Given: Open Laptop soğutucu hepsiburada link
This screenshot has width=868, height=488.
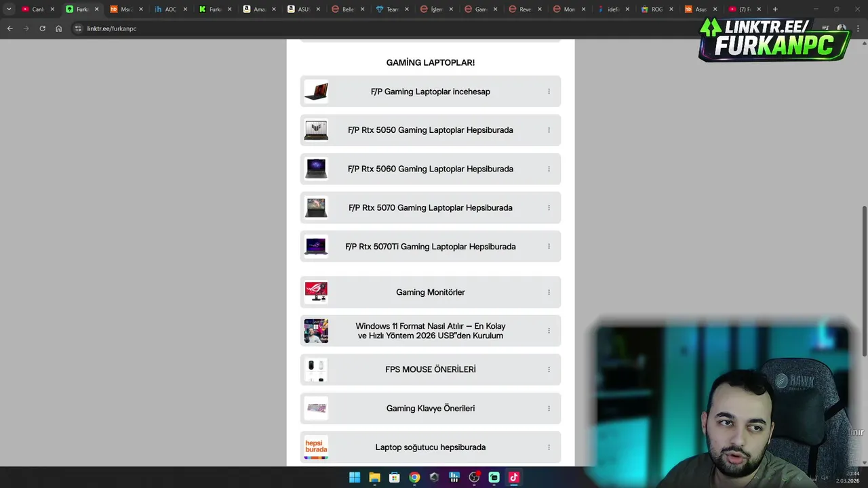Looking at the screenshot, I should [431, 447].
